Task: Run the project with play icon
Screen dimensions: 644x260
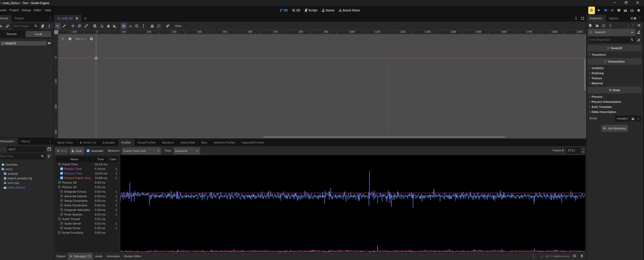Action: pos(599,10)
